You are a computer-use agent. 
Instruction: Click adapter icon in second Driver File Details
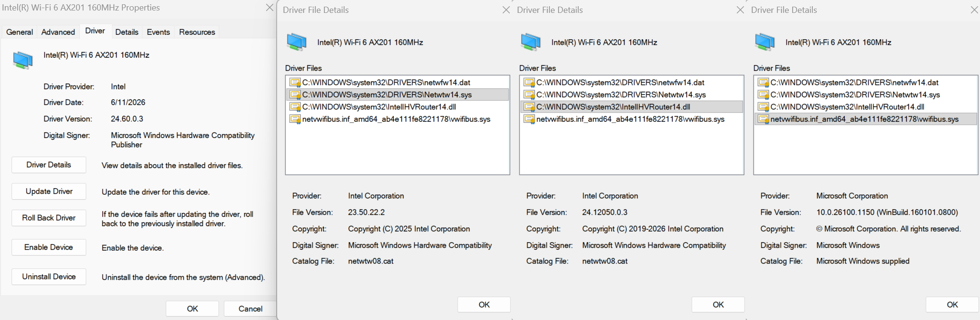[531, 42]
